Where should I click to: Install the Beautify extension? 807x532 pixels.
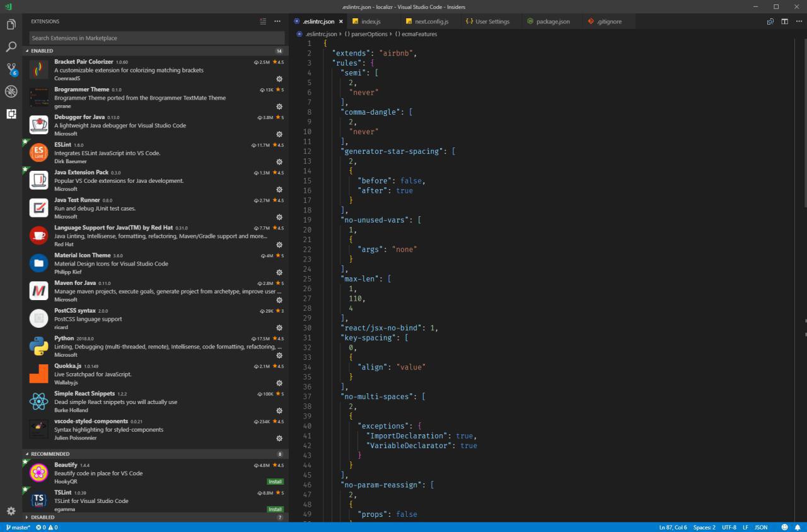(x=275, y=482)
